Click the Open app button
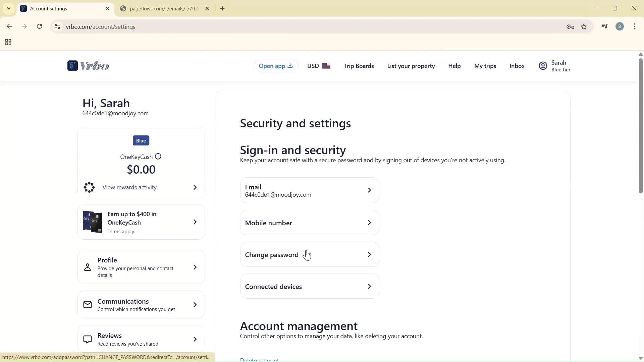The width and height of the screenshot is (644, 362). click(275, 66)
